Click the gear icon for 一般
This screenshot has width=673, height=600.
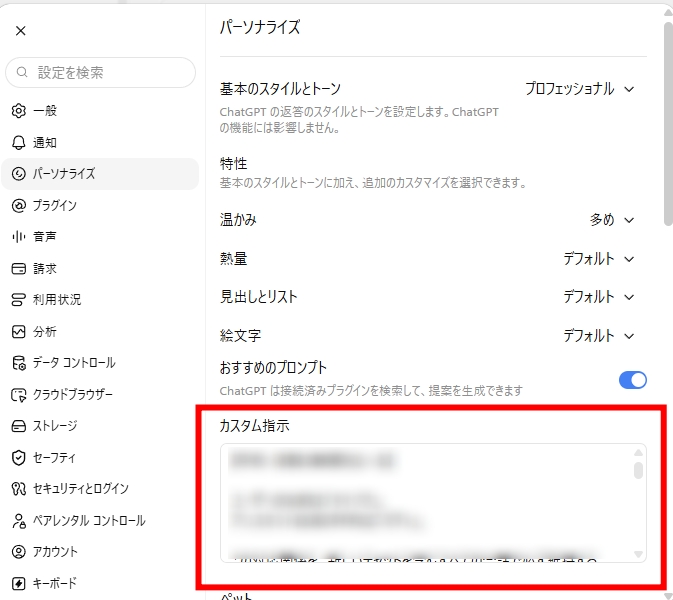point(18,111)
